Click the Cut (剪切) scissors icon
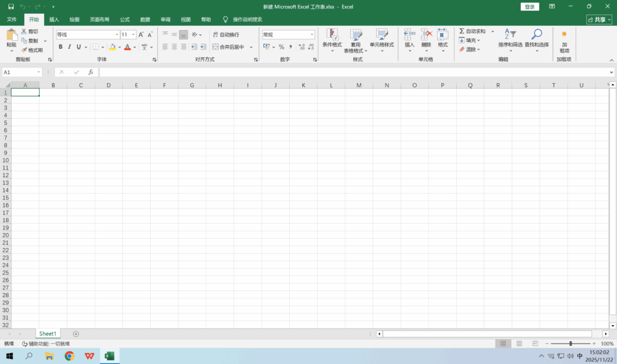Screen dimensions: 617x364 tap(24, 31)
